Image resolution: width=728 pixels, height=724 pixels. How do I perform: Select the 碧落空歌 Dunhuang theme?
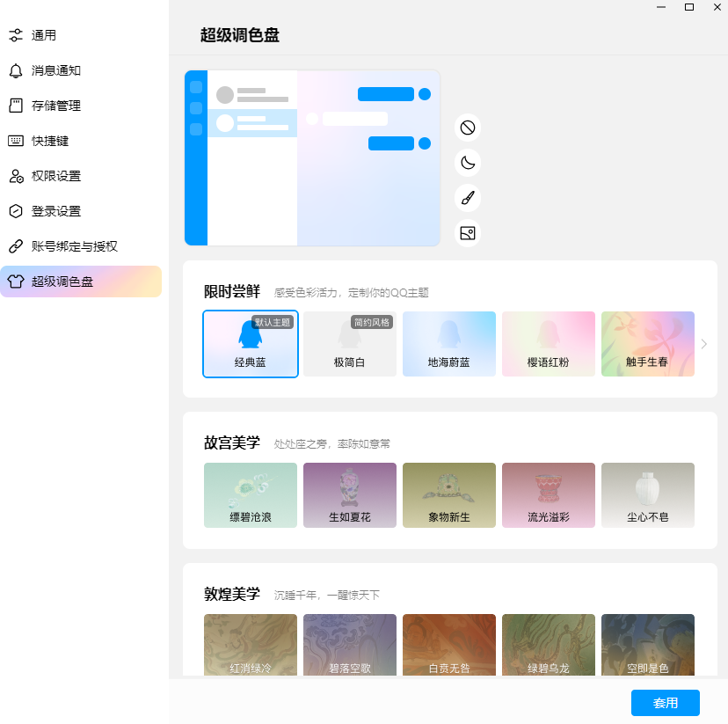350,645
